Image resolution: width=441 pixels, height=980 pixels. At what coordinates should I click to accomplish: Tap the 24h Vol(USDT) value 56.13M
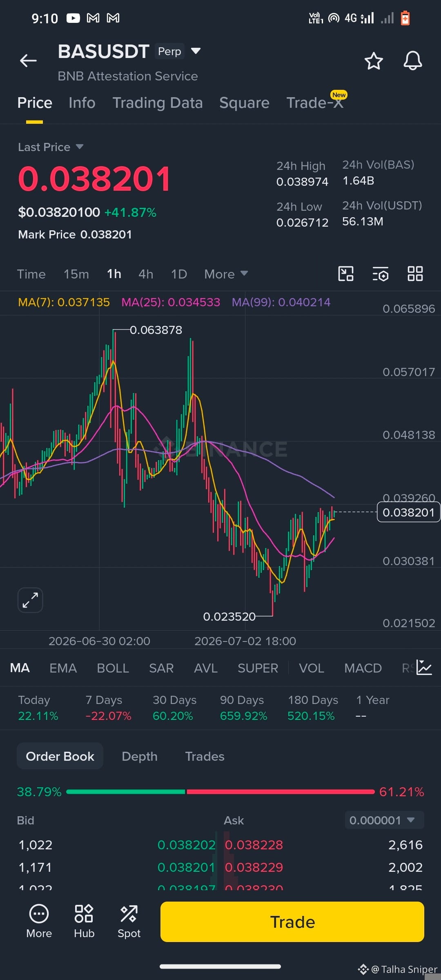click(363, 221)
